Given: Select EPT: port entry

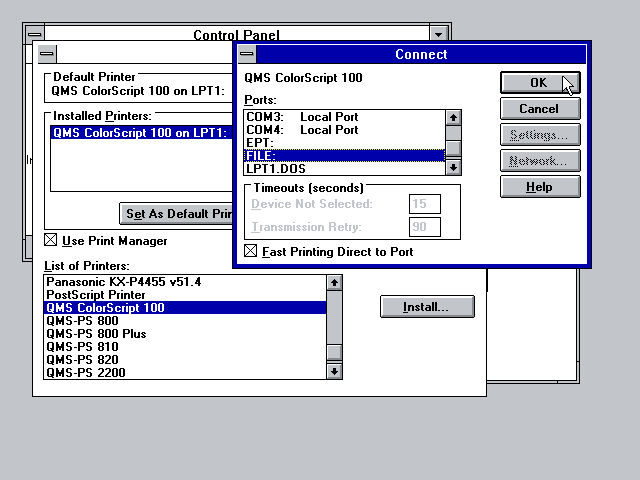Looking at the screenshot, I should point(344,143).
